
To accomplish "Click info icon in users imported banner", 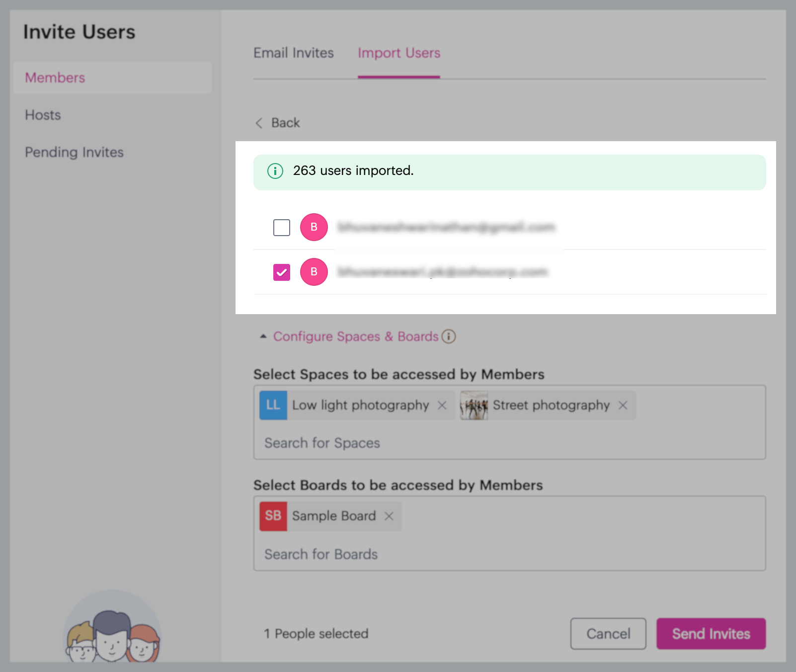I will click(275, 171).
